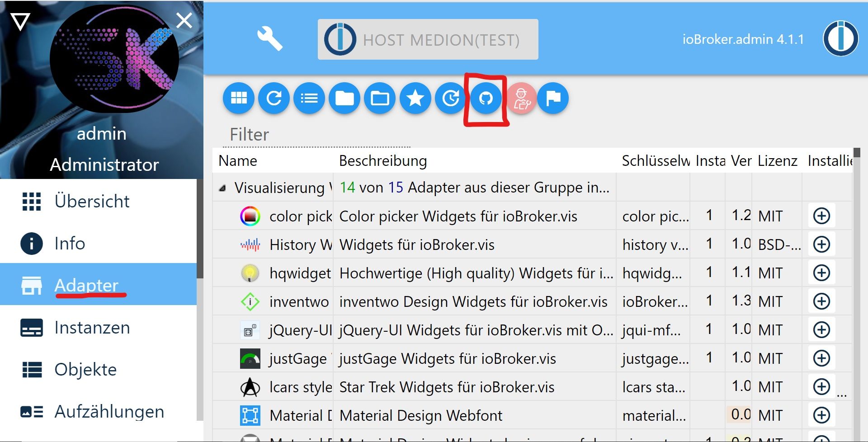Click 'BSD-...' license cell
Viewport: 868px width, 442px height.
pyautogui.click(x=779, y=245)
